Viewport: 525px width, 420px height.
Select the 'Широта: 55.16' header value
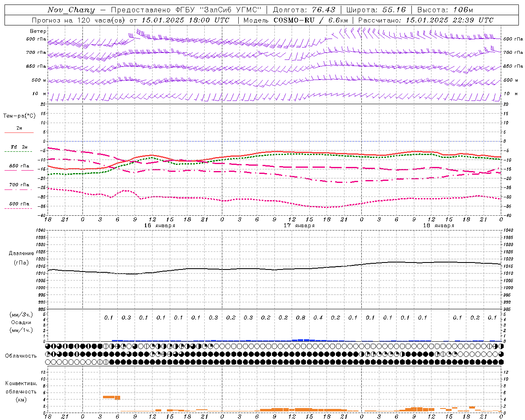[x=376, y=10]
